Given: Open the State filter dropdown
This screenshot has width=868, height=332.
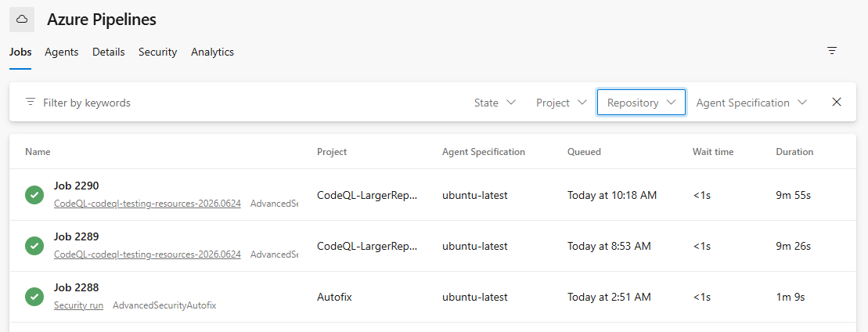Looking at the screenshot, I should coord(495,103).
